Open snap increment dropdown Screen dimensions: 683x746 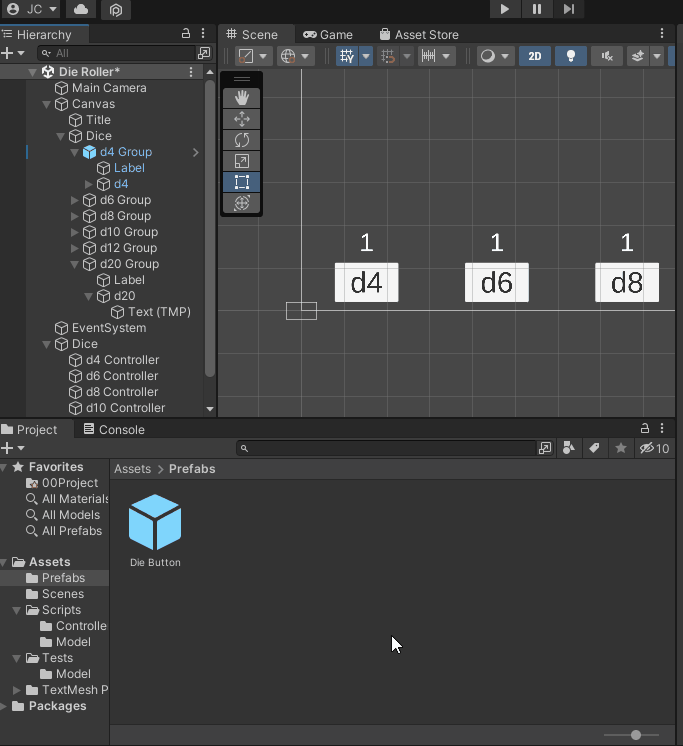(436, 56)
